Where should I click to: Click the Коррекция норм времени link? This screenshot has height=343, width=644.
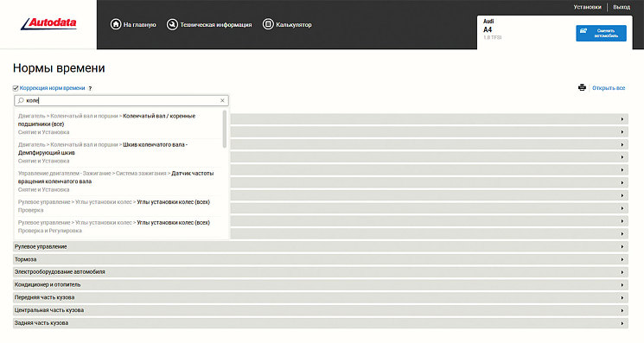[x=52, y=88]
